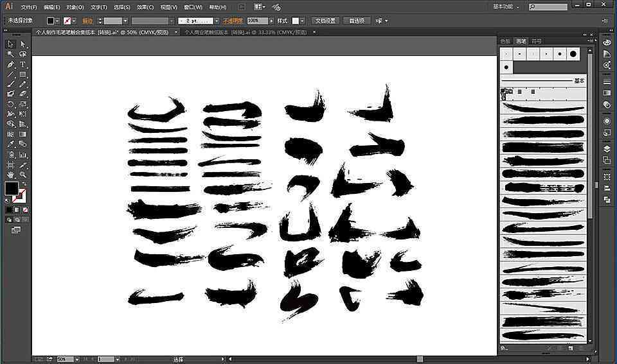
Task: Select the Eraser tool
Action: [x=23, y=94]
